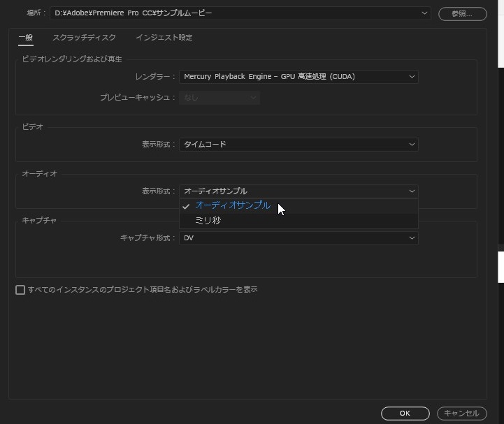Confirm settings with the OK button
This screenshot has height=424, width=504.
coord(405,414)
